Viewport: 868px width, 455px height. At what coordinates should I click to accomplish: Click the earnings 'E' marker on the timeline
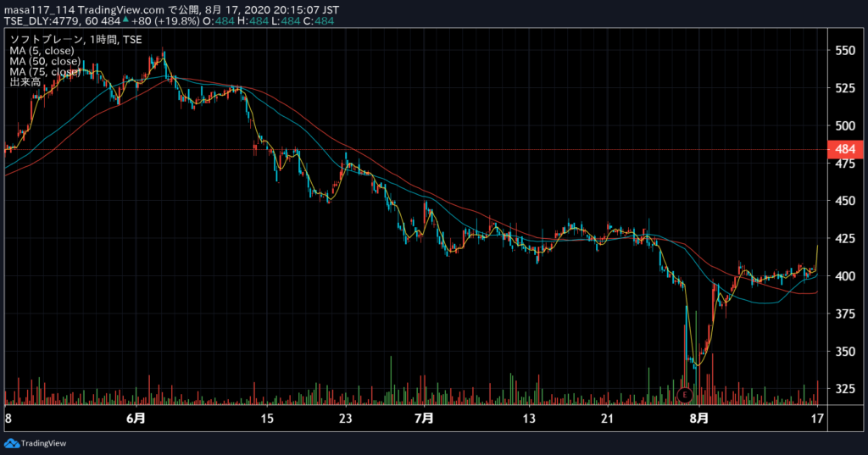685,395
